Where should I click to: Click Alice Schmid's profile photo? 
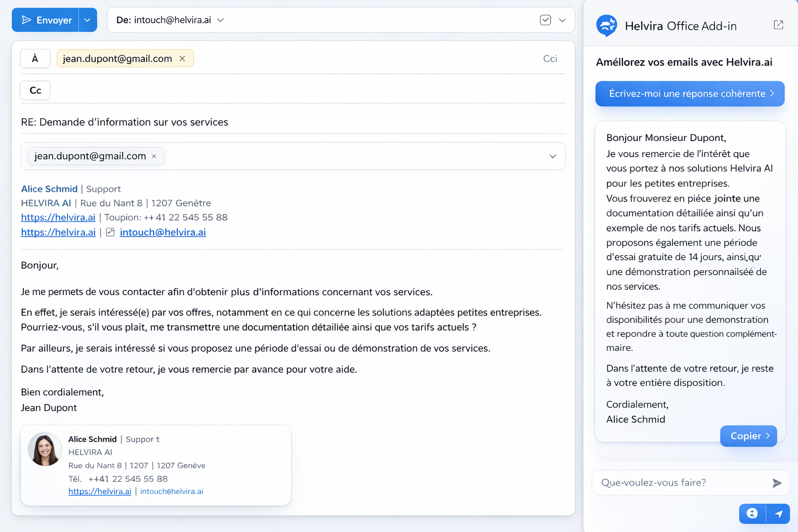coord(45,449)
